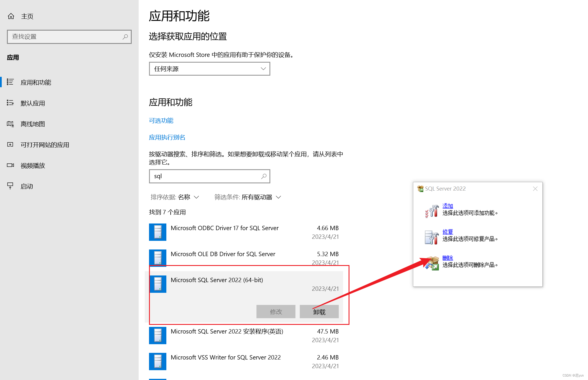Click the search icon in the sql filter box

[264, 176]
